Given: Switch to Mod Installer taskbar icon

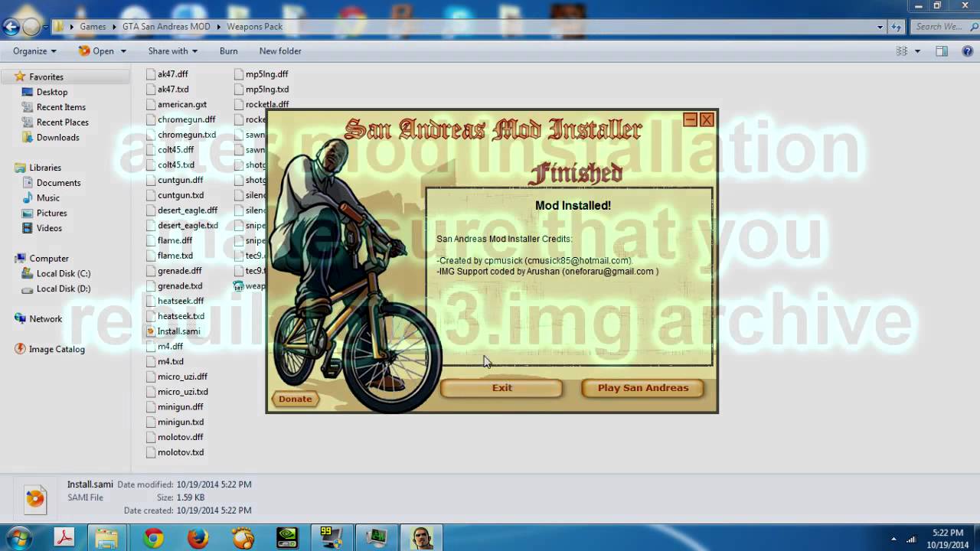Looking at the screenshot, I should point(421,538).
